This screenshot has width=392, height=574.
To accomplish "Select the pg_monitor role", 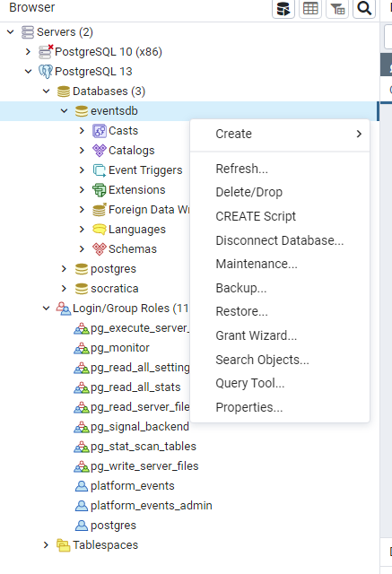I will tap(120, 348).
